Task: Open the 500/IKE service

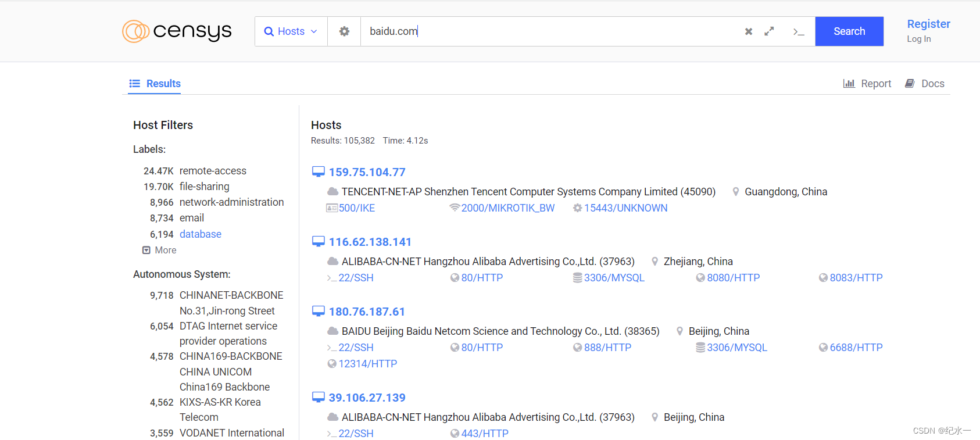Action: click(x=356, y=208)
